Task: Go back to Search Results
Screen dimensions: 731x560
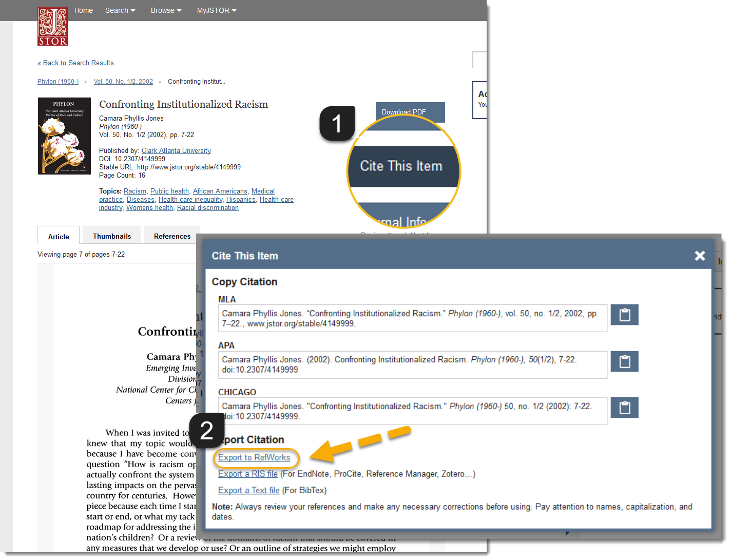Action: click(x=75, y=63)
